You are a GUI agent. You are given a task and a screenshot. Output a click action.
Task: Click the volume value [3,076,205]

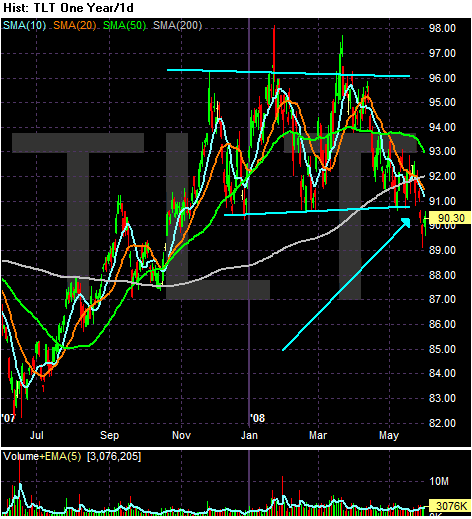point(114,456)
